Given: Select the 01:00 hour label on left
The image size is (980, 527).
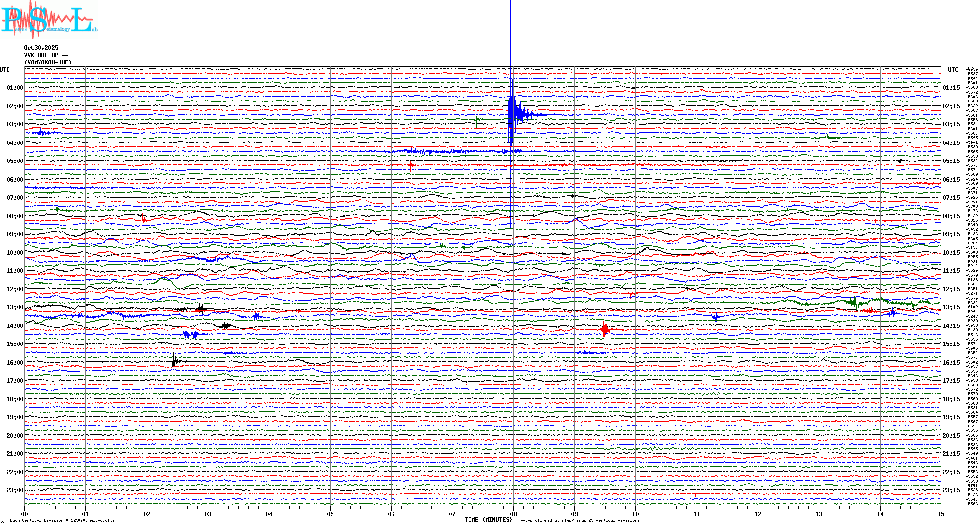Looking at the screenshot, I should point(15,88).
